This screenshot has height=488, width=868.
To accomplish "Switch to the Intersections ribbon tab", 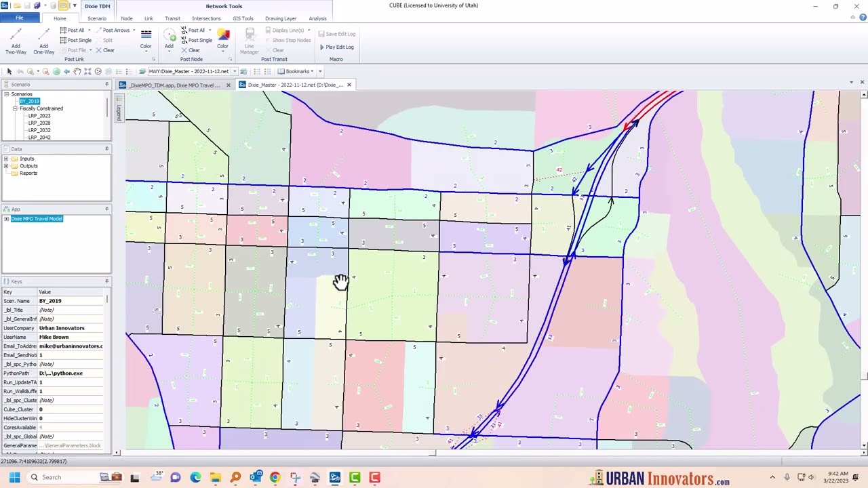I will [x=206, y=18].
